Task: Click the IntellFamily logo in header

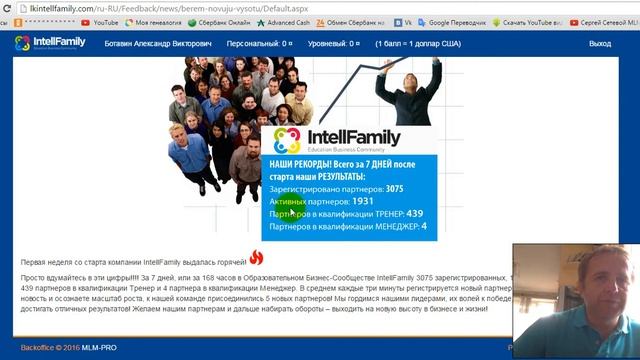Action: coord(50,43)
